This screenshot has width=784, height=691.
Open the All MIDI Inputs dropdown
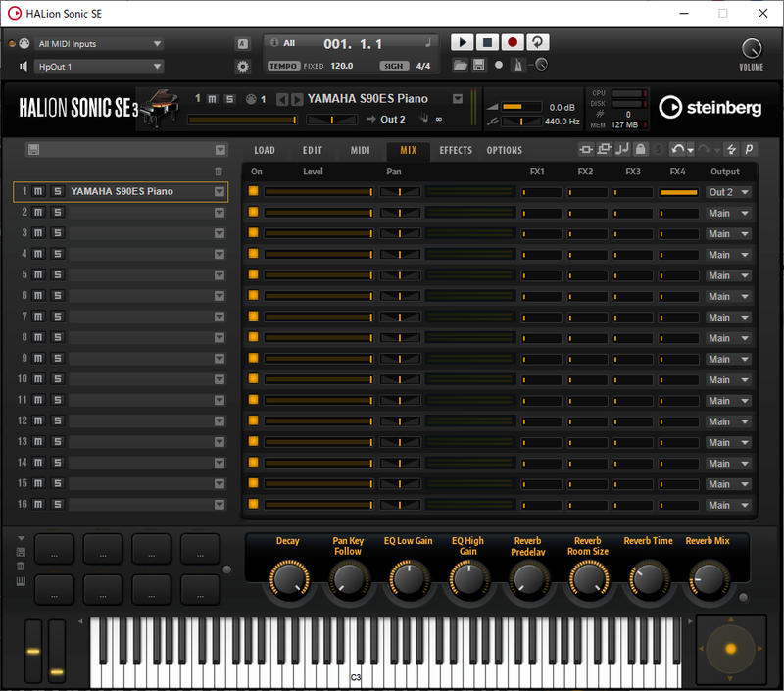pyautogui.click(x=99, y=44)
